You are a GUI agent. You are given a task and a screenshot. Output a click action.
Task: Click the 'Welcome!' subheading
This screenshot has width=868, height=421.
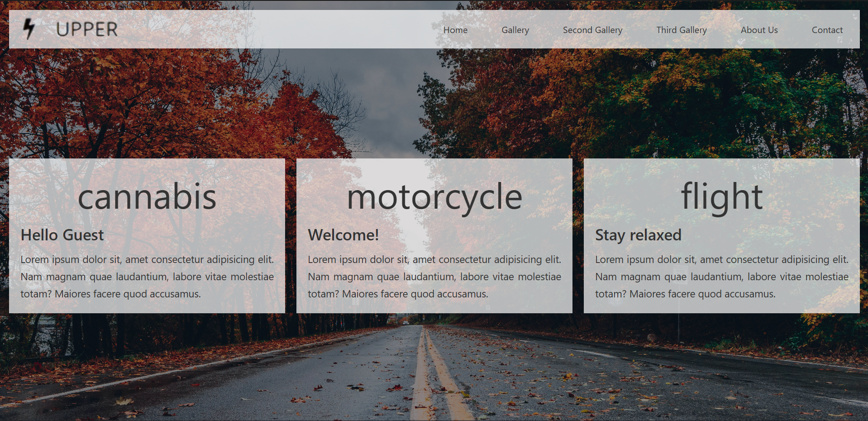(343, 235)
